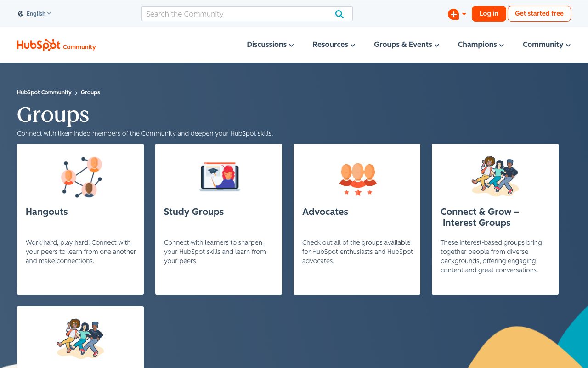
Task: Click the Hangouts description text
Action: pyautogui.click(x=81, y=252)
